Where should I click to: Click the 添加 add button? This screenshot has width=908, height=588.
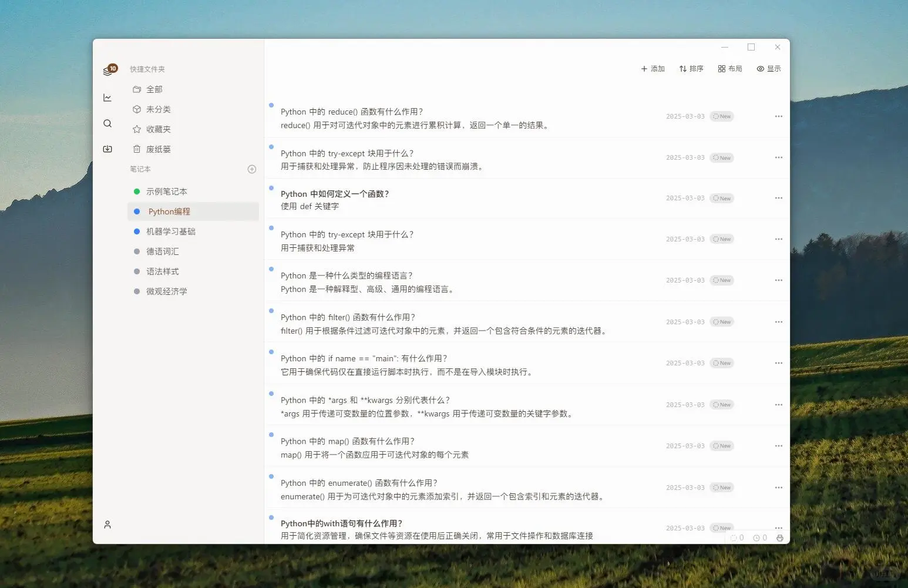point(653,68)
